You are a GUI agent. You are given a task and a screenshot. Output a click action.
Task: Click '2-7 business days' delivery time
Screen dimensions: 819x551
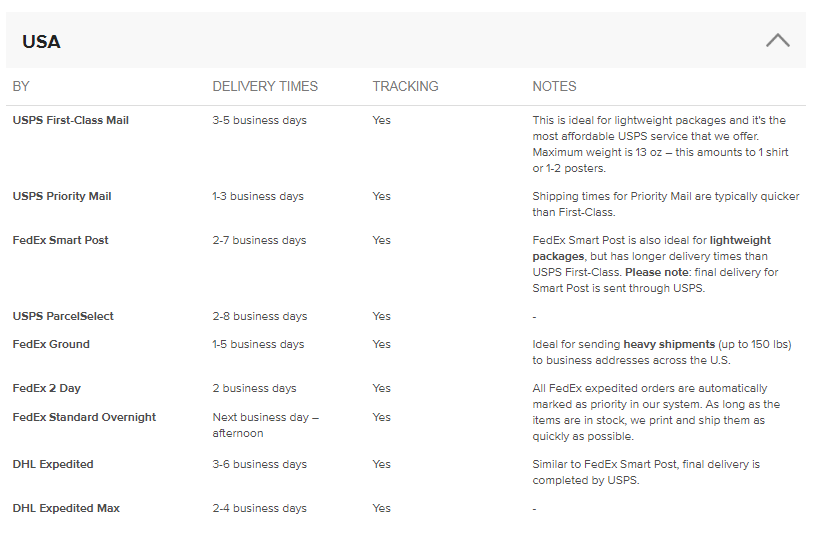(x=259, y=240)
